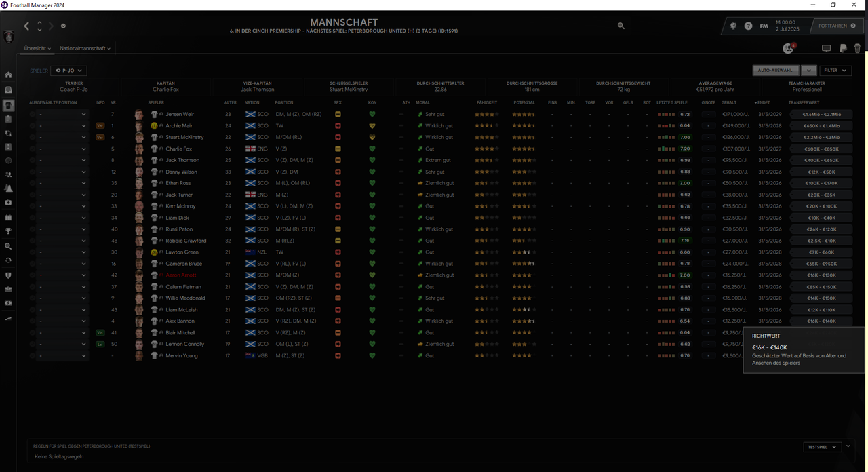
Task: Open position dropdown for Charlie Fox
Action: 62,149
